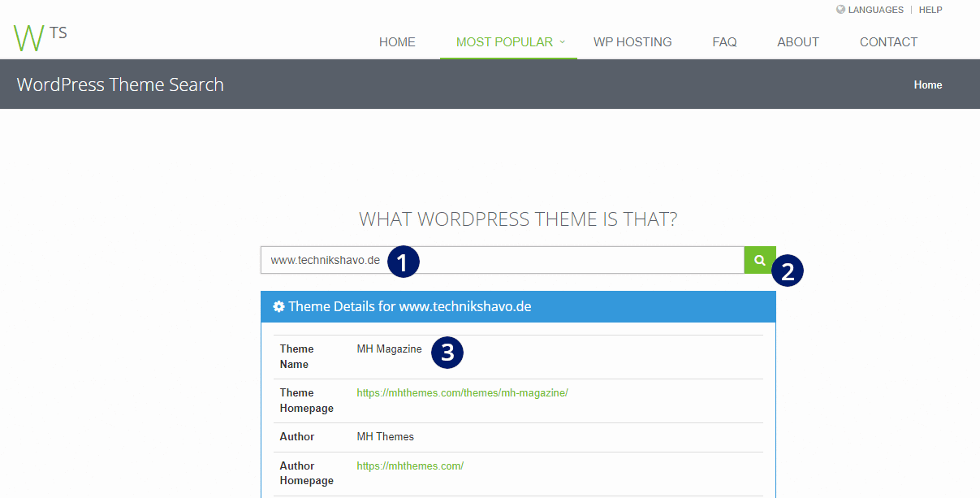Click the MH Themes author value
This screenshot has width=980, height=498.
click(x=386, y=436)
